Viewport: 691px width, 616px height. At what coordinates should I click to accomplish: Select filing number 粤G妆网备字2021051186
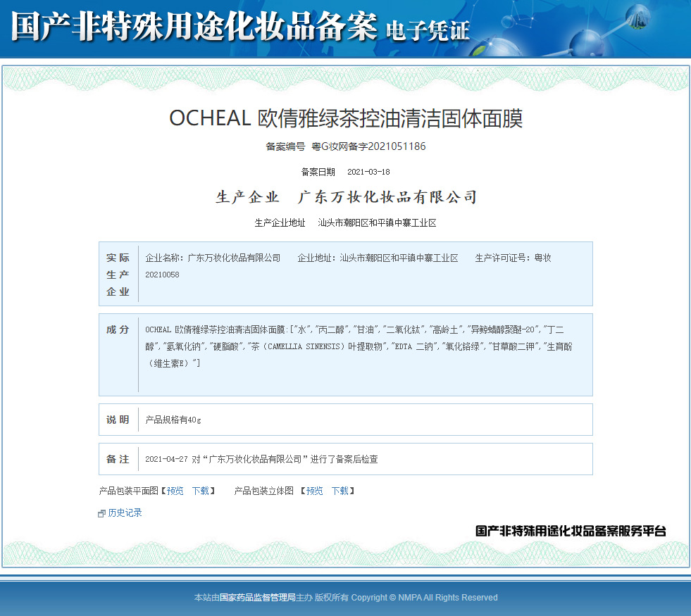click(368, 146)
